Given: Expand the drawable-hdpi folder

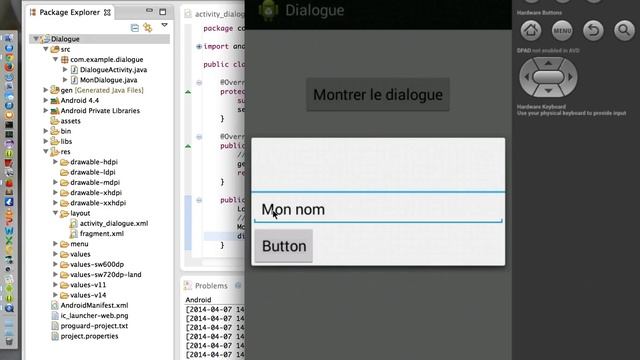Looking at the screenshot, I should coord(56,162).
